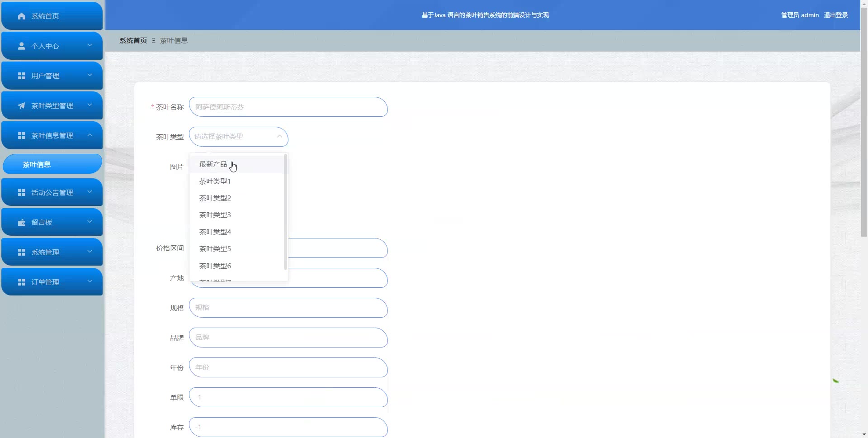Collapse the 茶叶信息管理 chevron
Viewport: 868px width, 438px height.
90,135
